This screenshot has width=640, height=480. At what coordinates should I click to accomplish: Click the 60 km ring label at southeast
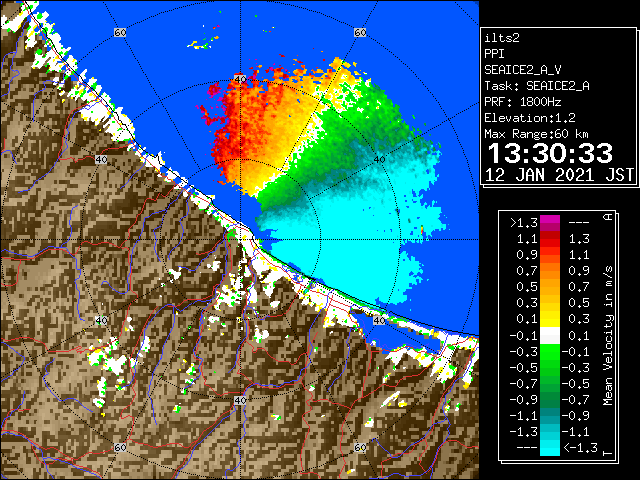tap(360, 447)
